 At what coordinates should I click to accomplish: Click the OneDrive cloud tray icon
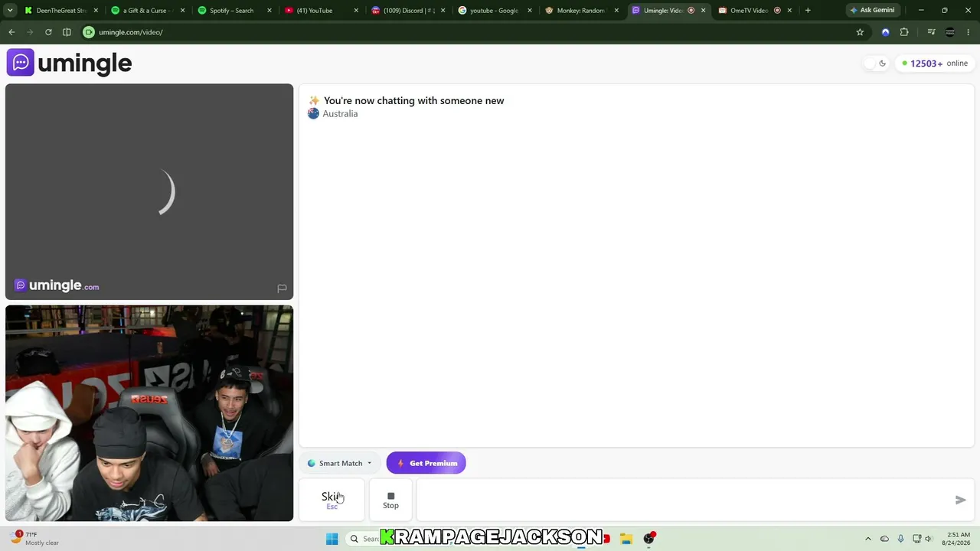click(884, 539)
